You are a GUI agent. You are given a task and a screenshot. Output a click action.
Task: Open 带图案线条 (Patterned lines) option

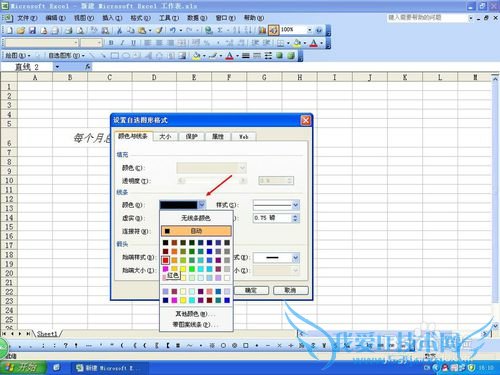[x=195, y=324]
